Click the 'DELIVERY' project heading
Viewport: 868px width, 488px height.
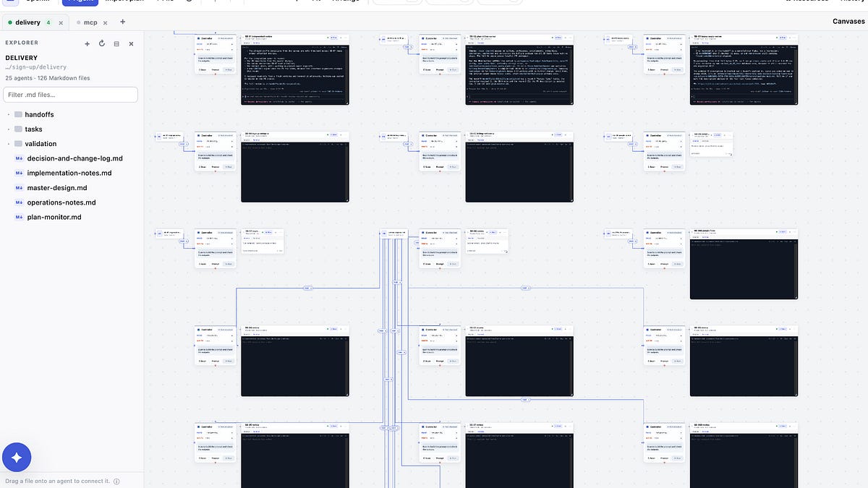(x=21, y=58)
